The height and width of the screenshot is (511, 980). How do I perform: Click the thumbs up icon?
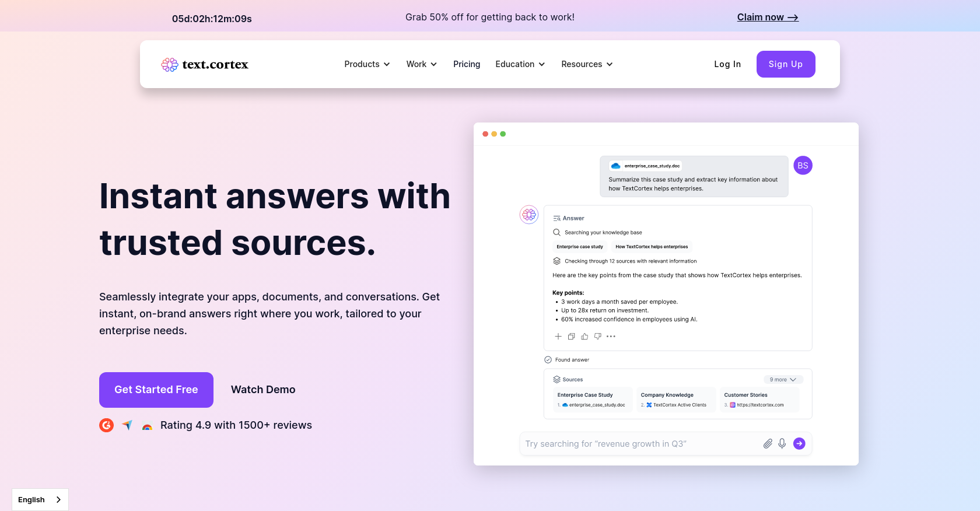(584, 337)
